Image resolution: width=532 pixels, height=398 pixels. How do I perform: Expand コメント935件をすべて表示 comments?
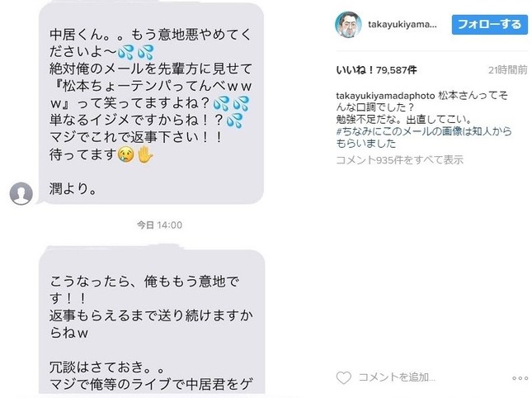399,159
